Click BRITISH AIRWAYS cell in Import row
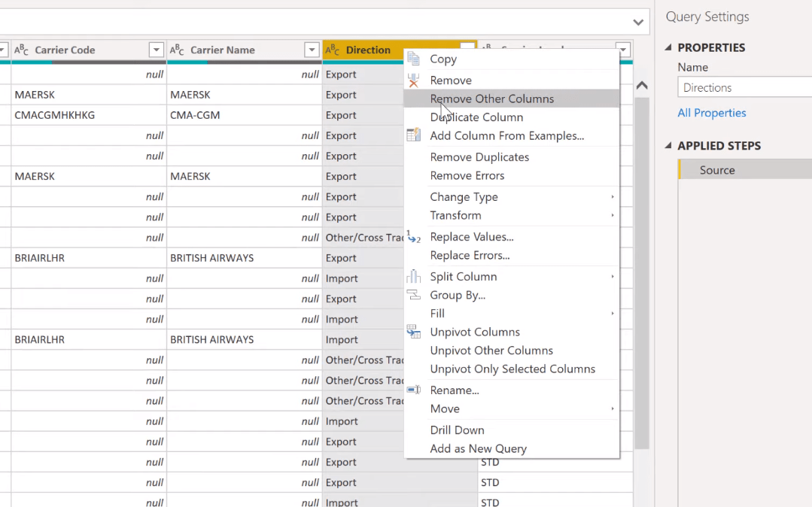This screenshot has width=812, height=507. pyautogui.click(x=244, y=340)
